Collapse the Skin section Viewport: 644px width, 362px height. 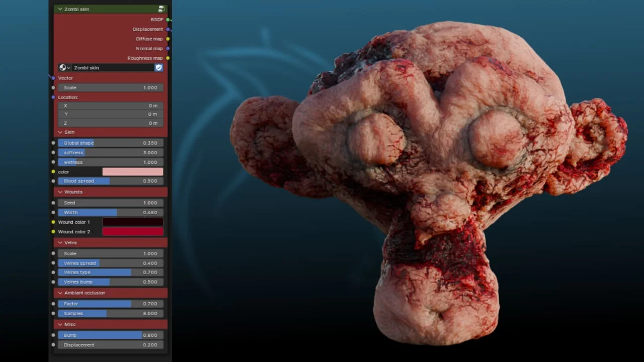pyautogui.click(x=60, y=132)
